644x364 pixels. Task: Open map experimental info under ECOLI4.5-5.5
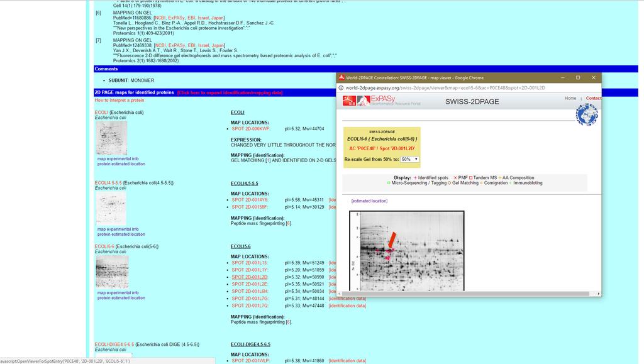118,229
